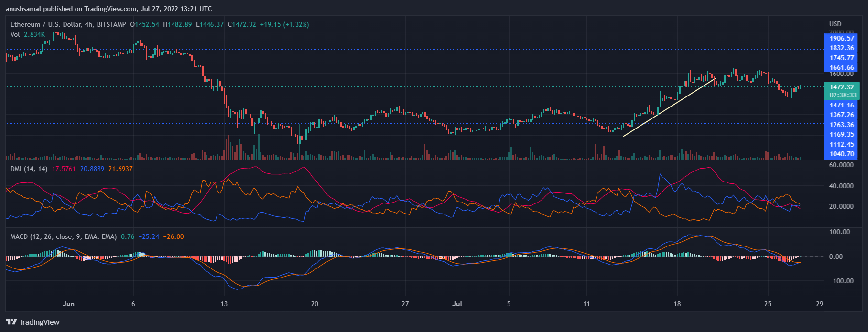Click the TradingView logo at bottom left
Viewport: 868px width, 332px height.
(x=33, y=322)
